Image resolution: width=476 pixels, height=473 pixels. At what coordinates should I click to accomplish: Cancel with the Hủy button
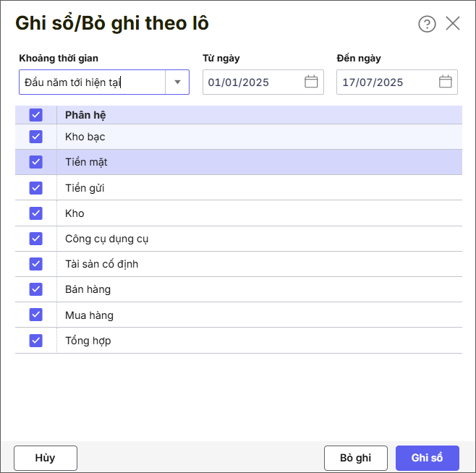(x=46, y=458)
